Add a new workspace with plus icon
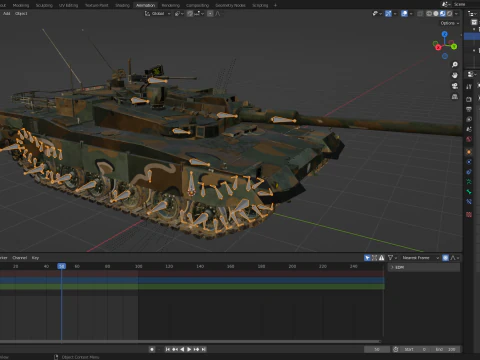Image resolution: width=480 pixels, height=360 pixels. pos(275,5)
